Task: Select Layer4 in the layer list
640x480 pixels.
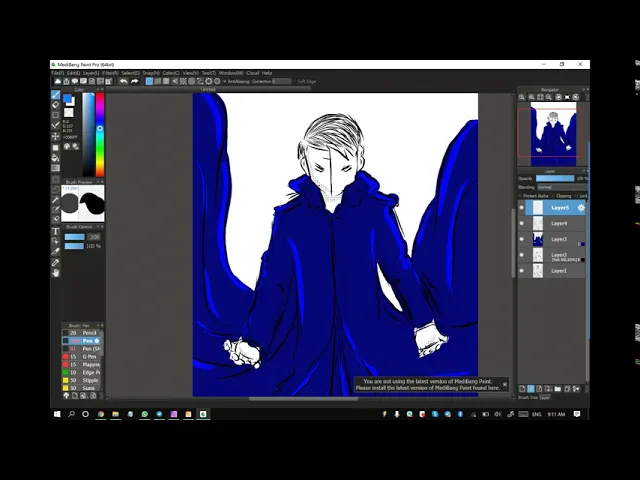Action: pyautogui.click(x=552, y=223)
